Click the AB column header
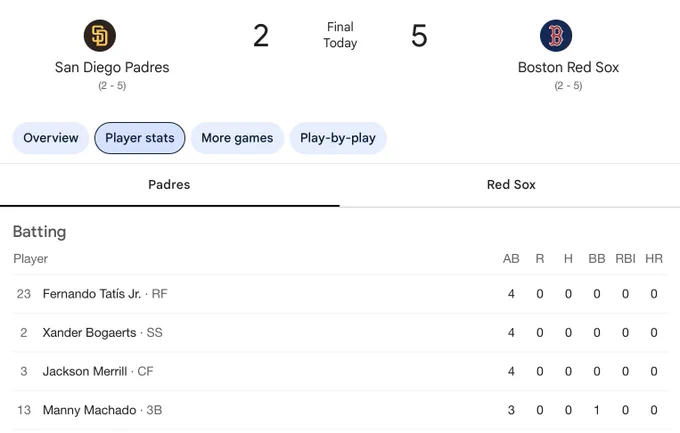680x433 pixels. (511, 259)
